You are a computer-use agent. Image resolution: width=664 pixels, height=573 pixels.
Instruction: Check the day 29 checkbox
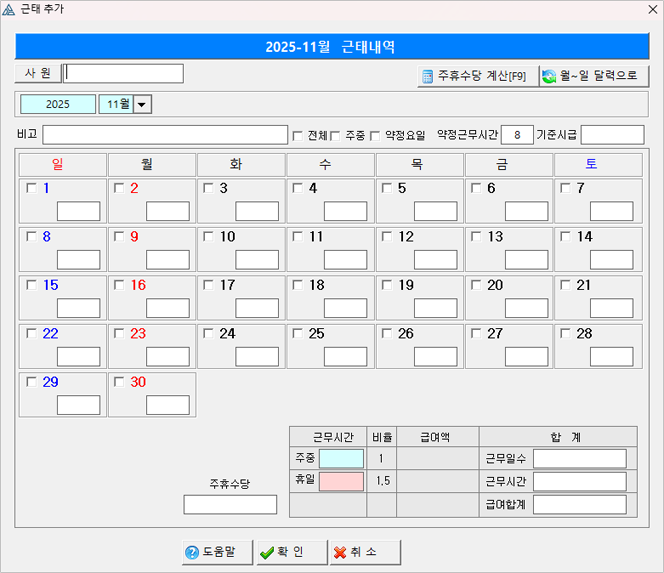click(x=31, y=382)
